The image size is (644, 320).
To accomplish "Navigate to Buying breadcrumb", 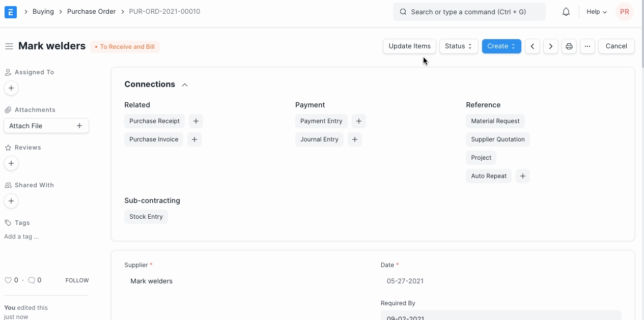I will [x=43, y=12].
